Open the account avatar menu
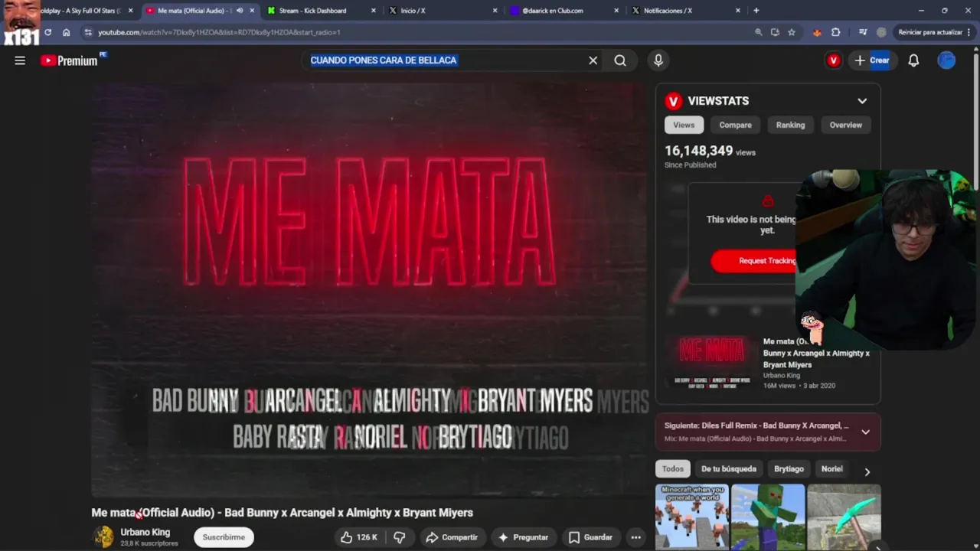This screenshot has height=551, width=980. click(946, 60)
